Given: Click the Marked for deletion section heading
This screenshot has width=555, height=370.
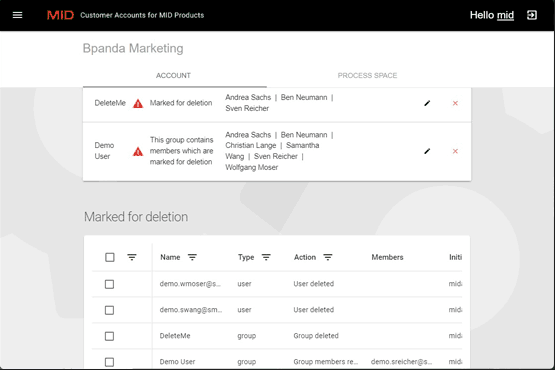Looking at the screenshot, I should point(136,217).
